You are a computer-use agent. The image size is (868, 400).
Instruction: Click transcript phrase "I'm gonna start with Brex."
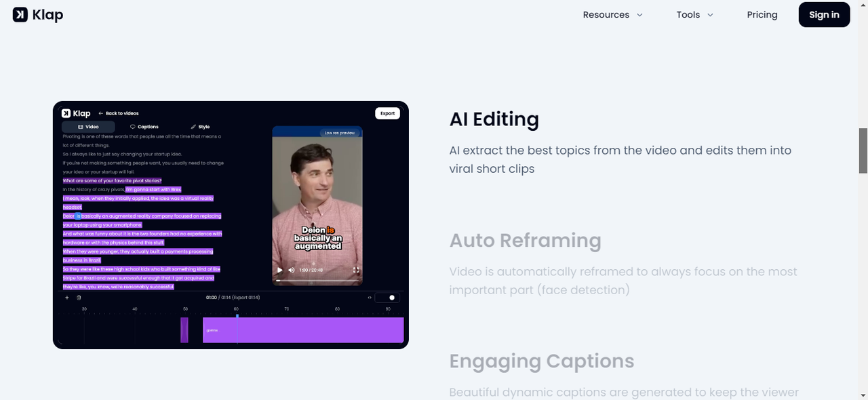point(153,190)
